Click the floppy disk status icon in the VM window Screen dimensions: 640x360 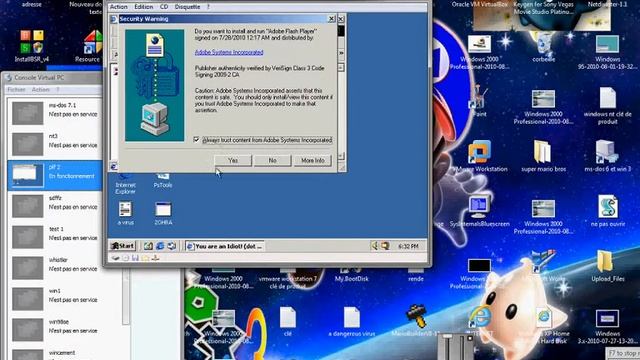(136, 258)
